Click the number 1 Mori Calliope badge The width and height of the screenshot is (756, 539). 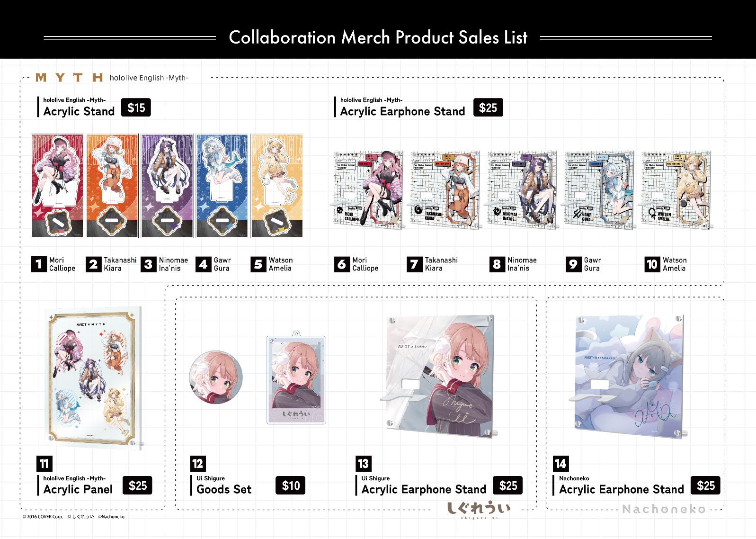tap(39, 264)
